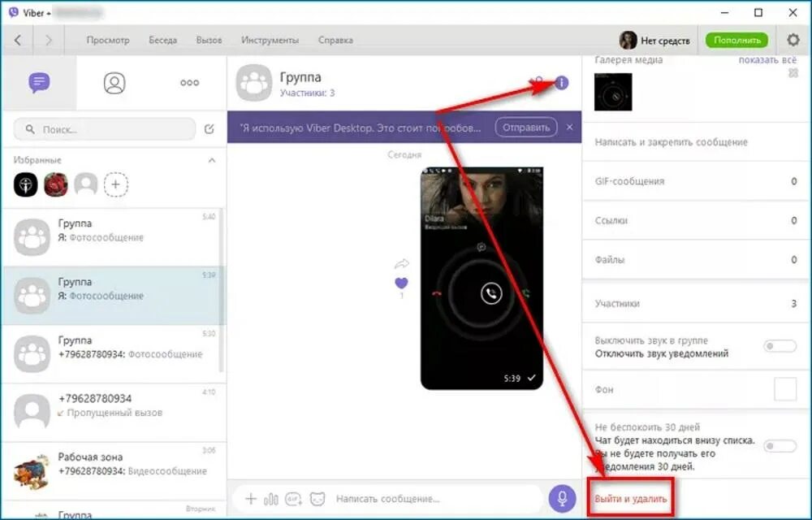
Task: Click Участники: 3 under the group name
Action: click(x=307, y=93)
